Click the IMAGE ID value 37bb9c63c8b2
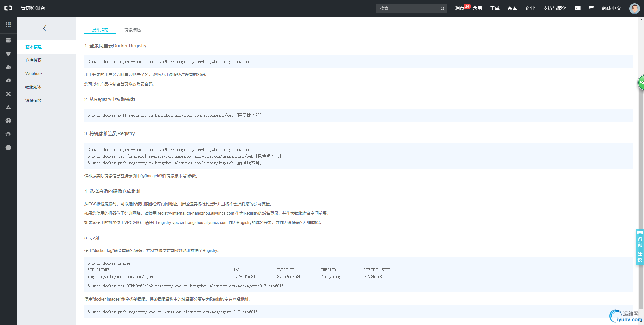This screenshot has width=644, height=325. [290, 277]
